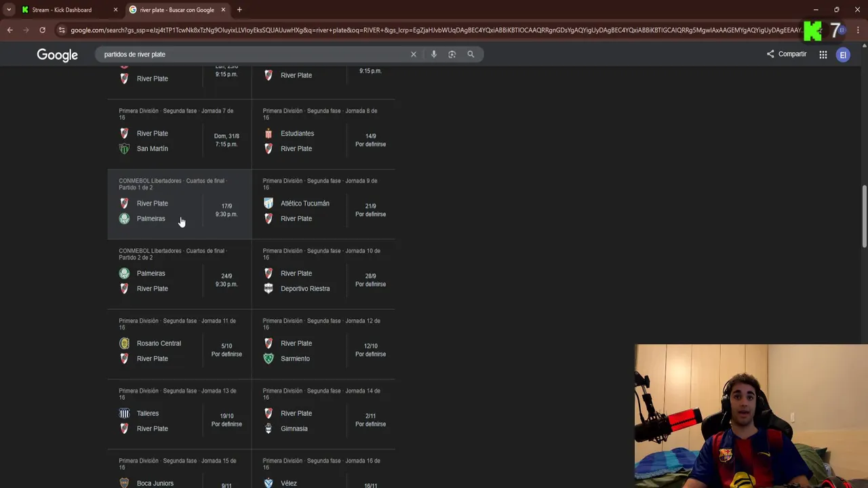The image size is (868, 488).
Task: Click '28/9 Por definirse' date text
Action: click(370, 280)
